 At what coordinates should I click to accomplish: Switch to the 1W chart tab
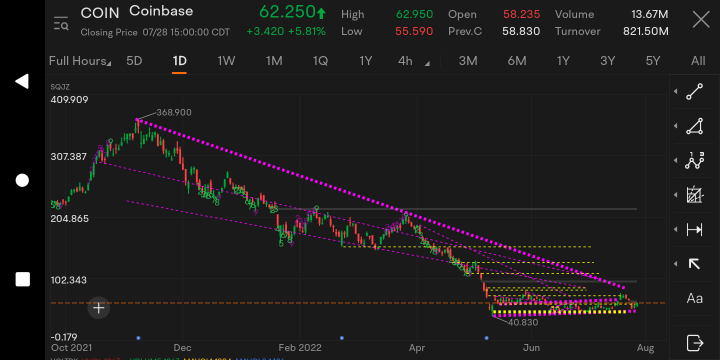[x=226, y=61]
